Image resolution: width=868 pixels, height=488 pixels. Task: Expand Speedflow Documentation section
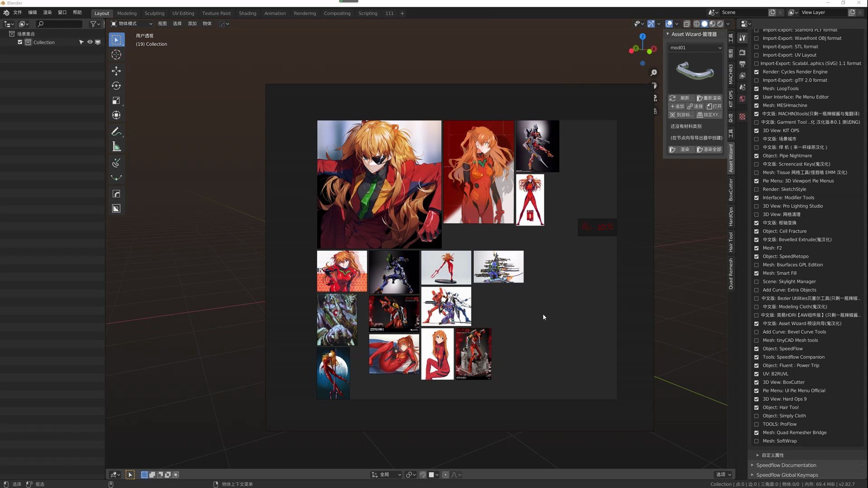point(786,465)
